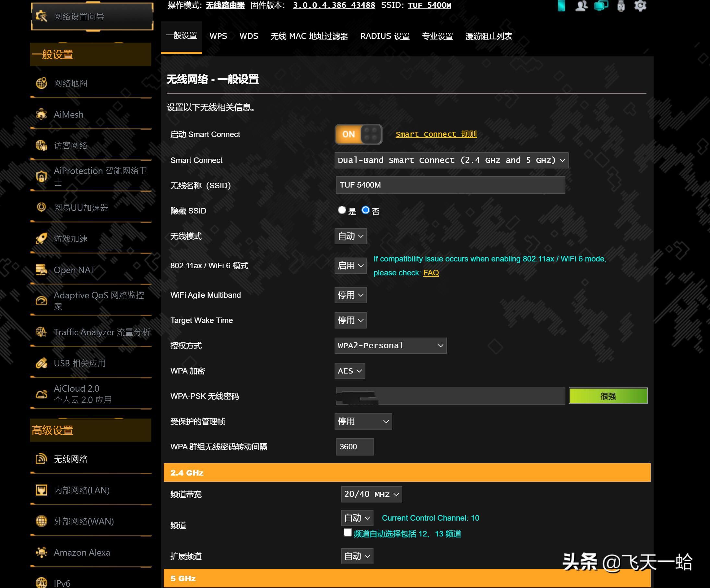710x588 pixels.
Task: Open 专业设置 tab
Action: click(x=437, y=36)
